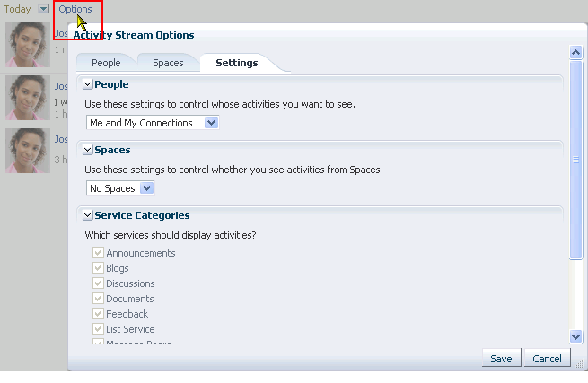
Task: Uncheck the Feedback service checkbox
Action: click(x=98, y=313)
